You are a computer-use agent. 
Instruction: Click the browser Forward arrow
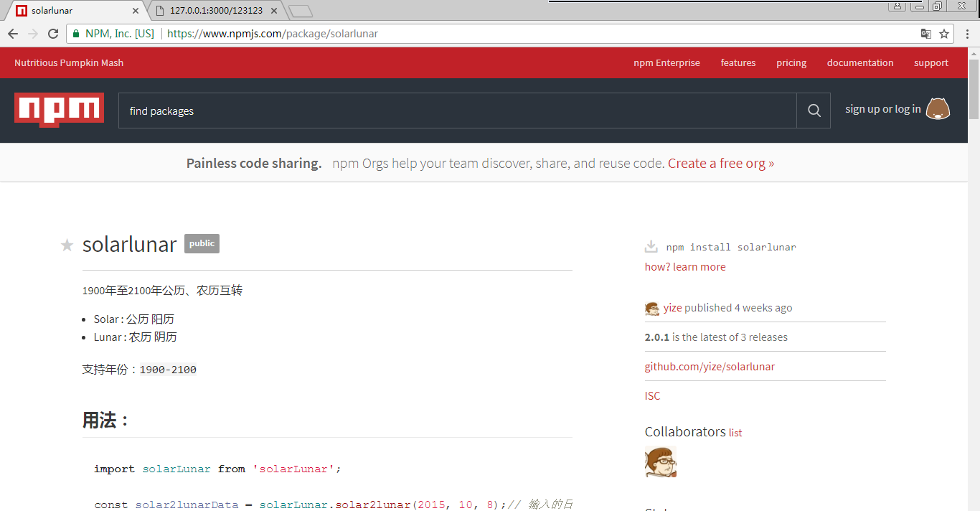click(33, 34)
